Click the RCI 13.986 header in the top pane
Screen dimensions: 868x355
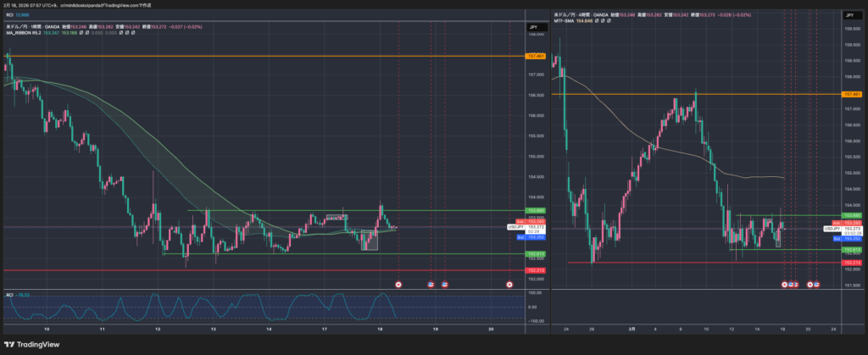pyautogui.click(x=17, y=14)
